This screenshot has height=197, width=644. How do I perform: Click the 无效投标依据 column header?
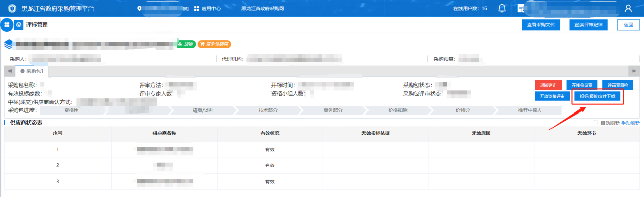coord(376,133)
